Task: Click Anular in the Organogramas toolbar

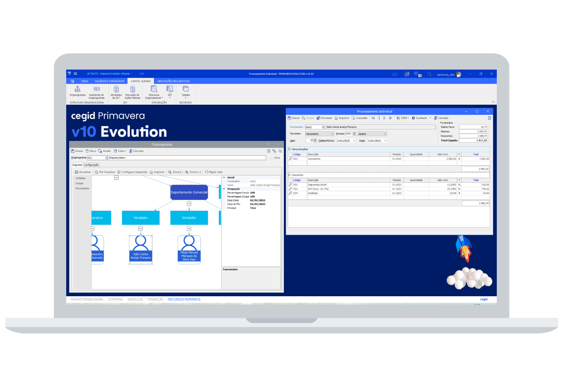Action: [105, 151]
